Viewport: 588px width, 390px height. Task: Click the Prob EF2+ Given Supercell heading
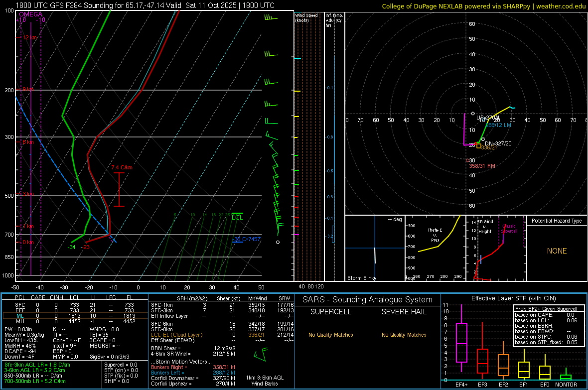546,309
